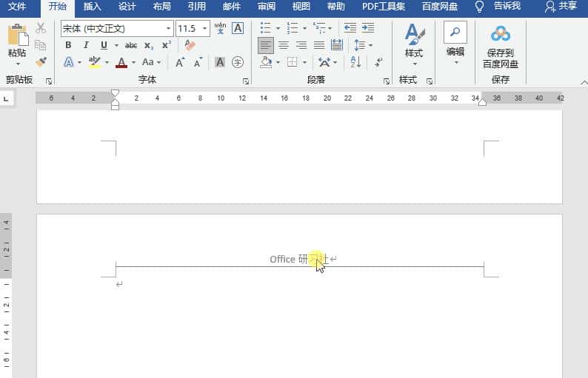Click the Cut scissors icon
The width and height of the screenshot is (588, 378).
click(41, 27)
